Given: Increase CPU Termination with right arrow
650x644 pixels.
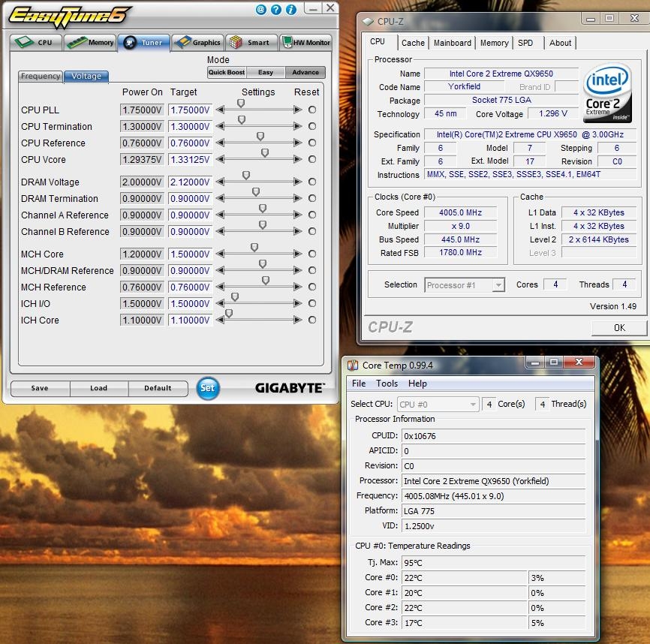Looking at the screenshot, I should click(x=298, y=126).
